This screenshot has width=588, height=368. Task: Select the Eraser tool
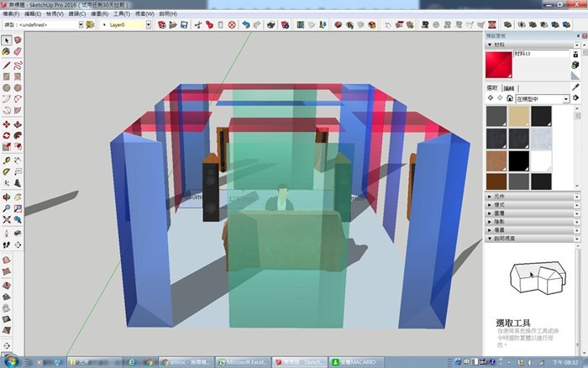18,52
